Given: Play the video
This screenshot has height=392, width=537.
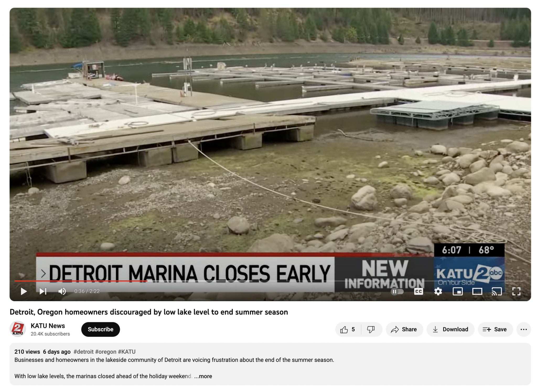Looking at the screenshot, I should click(24, 291).
